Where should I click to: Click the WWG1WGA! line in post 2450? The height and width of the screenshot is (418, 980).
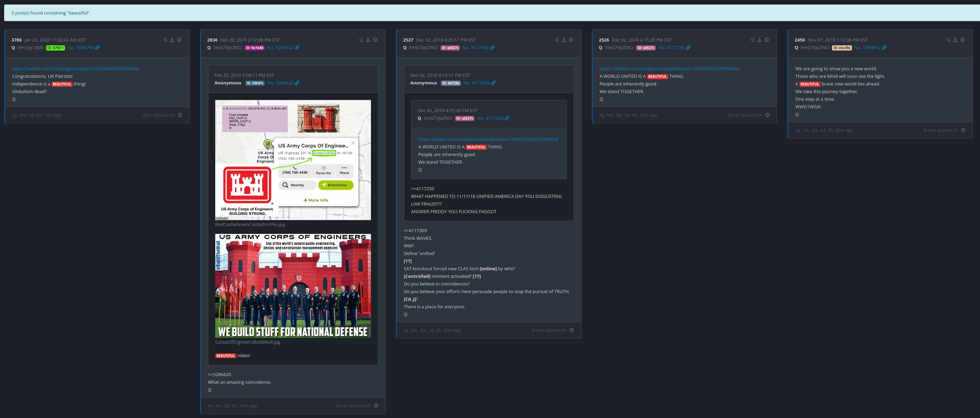(808, 107)
